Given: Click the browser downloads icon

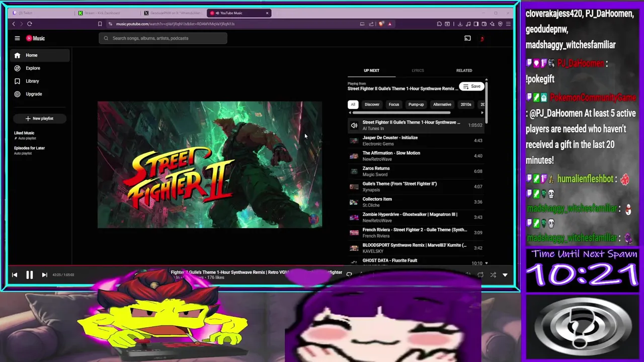Looking at the screenshot, I should [460, 24].
